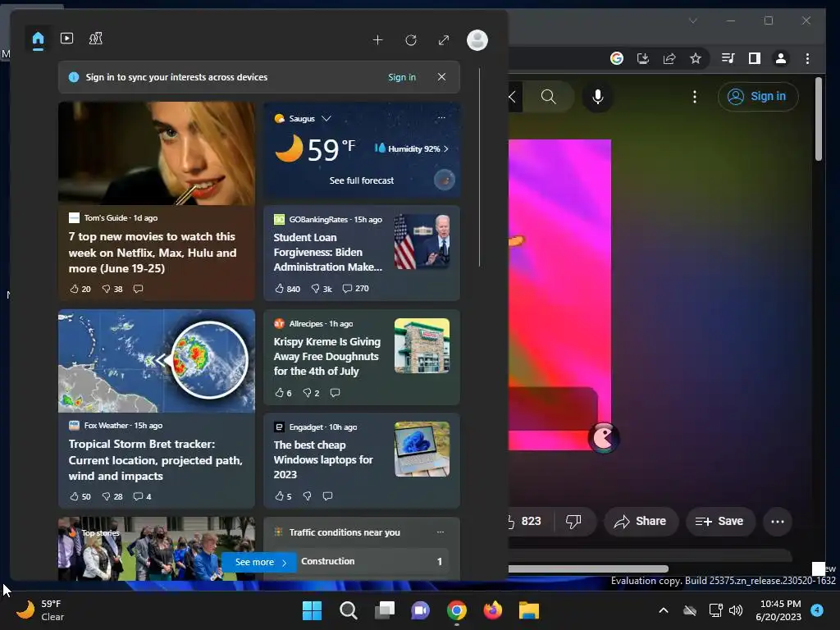Share this page from Chrome address bar
Screen dimensions: 840x630
point(669,58)
